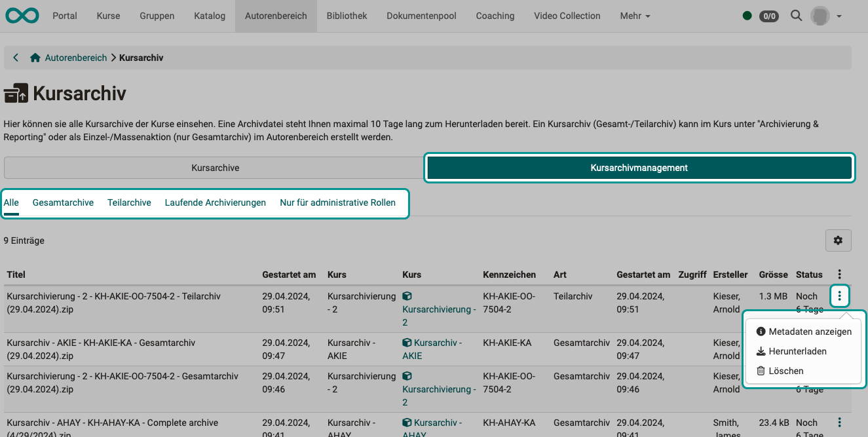
Task: Click the green presence status dot
Action: [x=747, y=15]
